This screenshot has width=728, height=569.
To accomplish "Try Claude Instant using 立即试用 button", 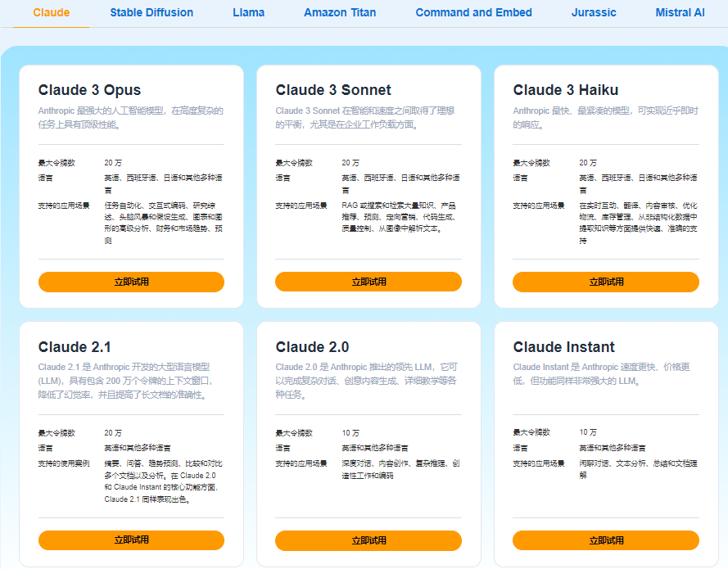I will (606, 540).
